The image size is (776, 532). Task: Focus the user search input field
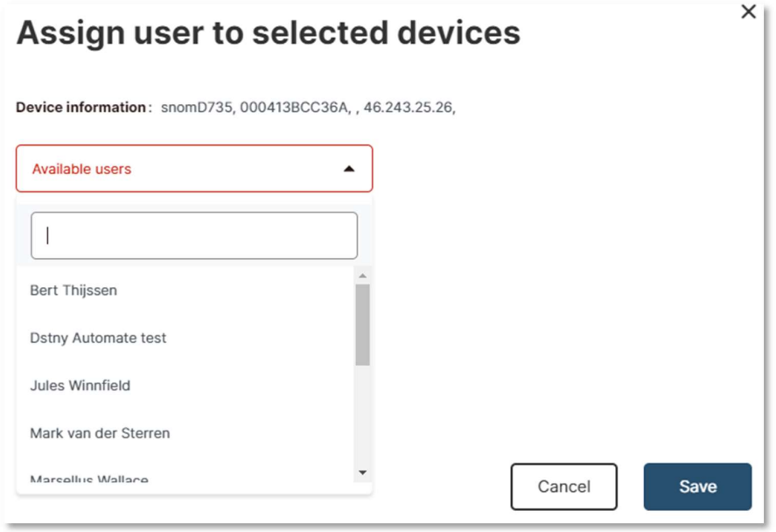194,235
